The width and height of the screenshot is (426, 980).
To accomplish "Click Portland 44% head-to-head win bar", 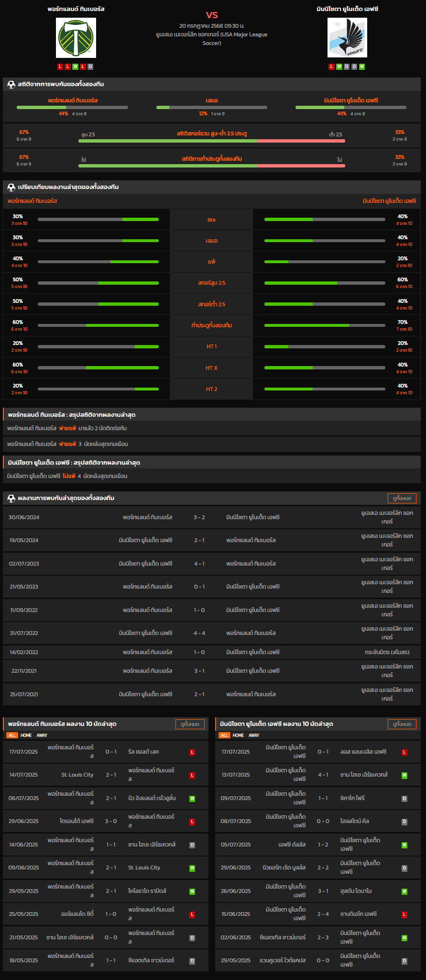I will coord(72,107).
